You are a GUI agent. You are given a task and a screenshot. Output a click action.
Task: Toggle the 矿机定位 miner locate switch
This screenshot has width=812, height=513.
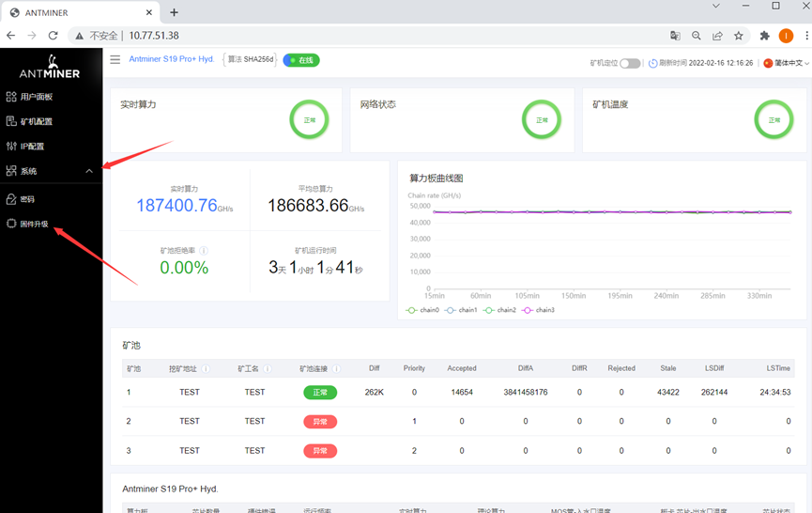coord(630,63)
